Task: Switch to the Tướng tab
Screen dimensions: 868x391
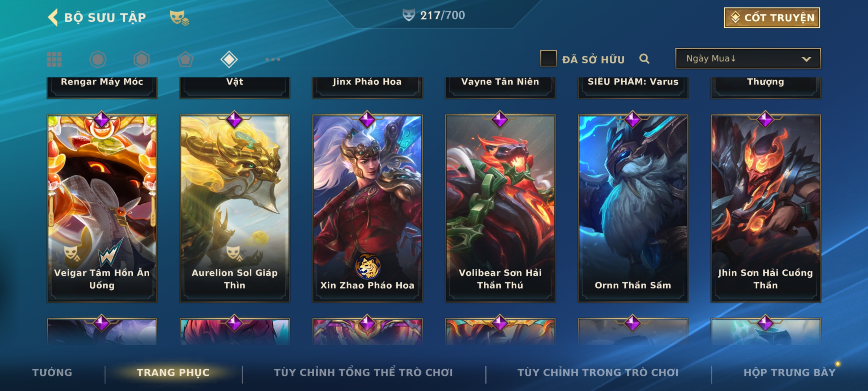Action: tap(52, 372)
